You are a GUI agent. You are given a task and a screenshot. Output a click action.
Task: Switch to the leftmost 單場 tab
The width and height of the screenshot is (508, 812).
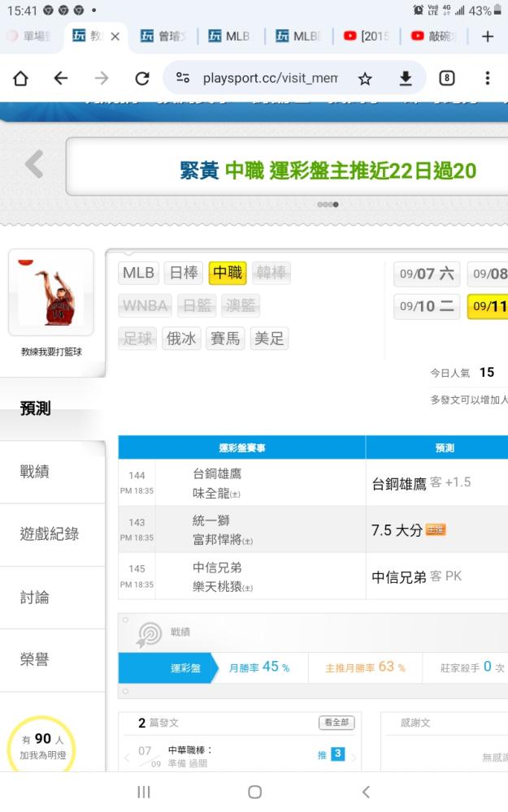pyautogui.click(x=28, y=37)
